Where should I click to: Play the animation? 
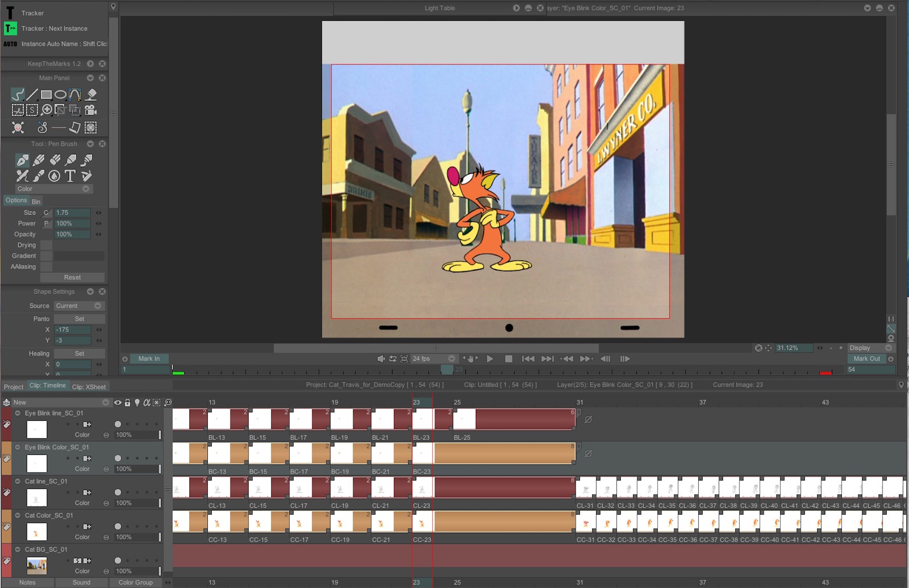pos(490,359)
